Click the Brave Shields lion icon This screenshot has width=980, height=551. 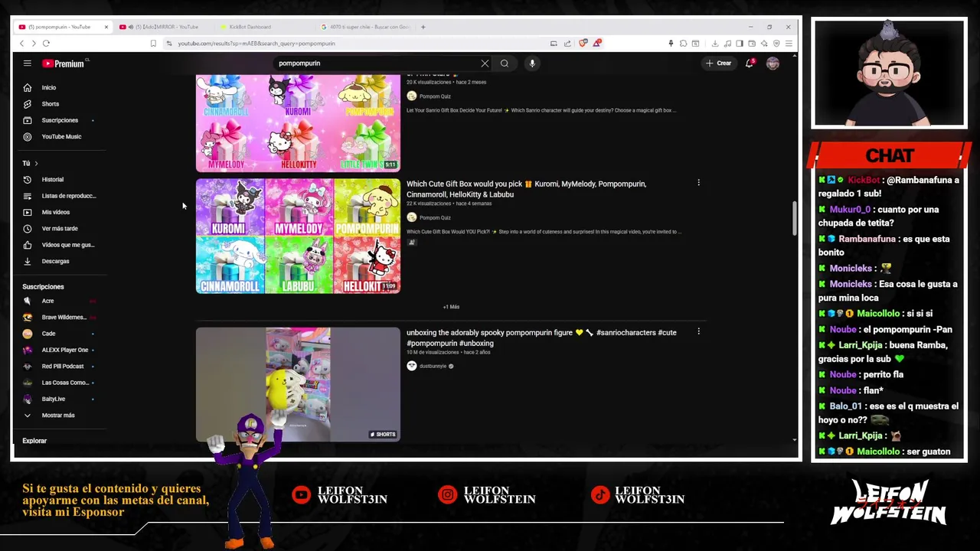click(583, 44)
